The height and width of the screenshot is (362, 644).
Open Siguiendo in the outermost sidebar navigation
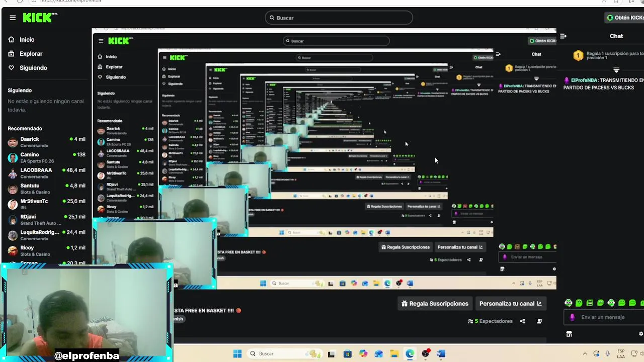(x=28, y=68)
